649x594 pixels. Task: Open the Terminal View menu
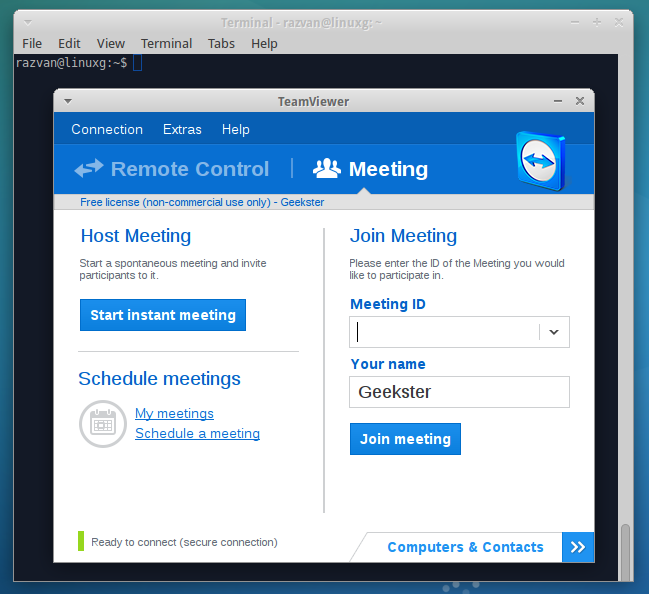coord(111,43)
